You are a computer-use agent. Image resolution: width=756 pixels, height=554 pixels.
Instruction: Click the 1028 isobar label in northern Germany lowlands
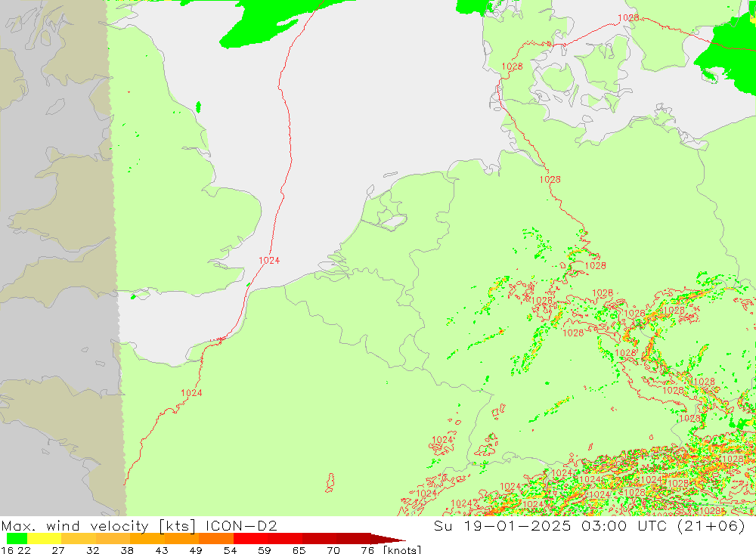coord(550,180)
